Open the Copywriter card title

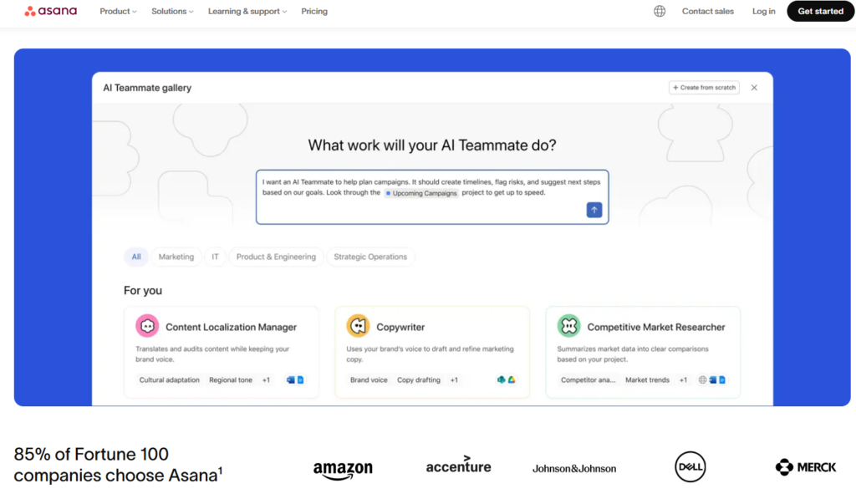(x=400, y=327)
